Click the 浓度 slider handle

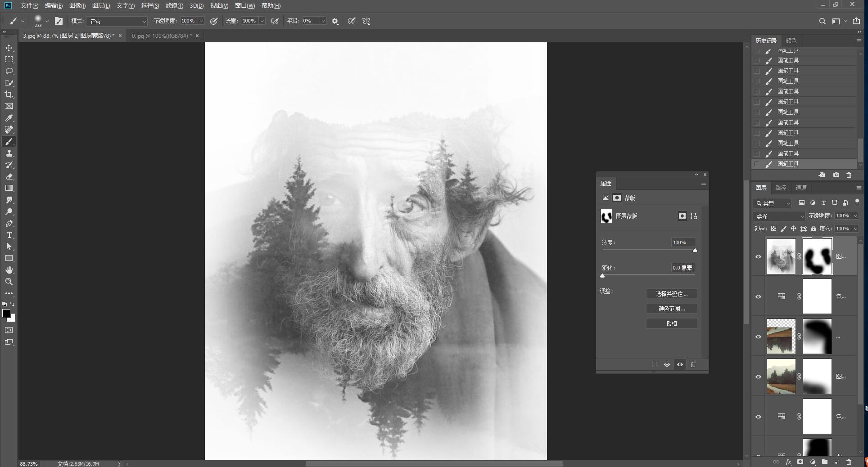click(695, 251)
